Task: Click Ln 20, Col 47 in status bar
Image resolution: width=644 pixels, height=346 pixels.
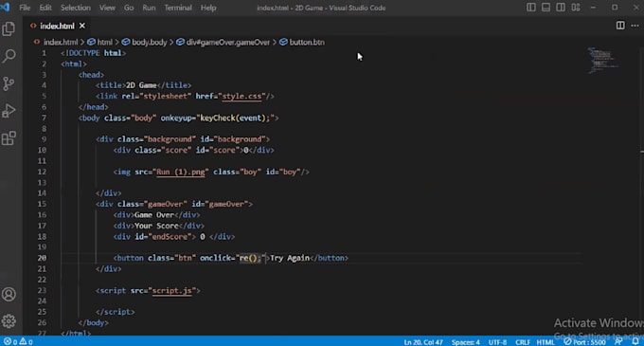Action: (423, 342)
